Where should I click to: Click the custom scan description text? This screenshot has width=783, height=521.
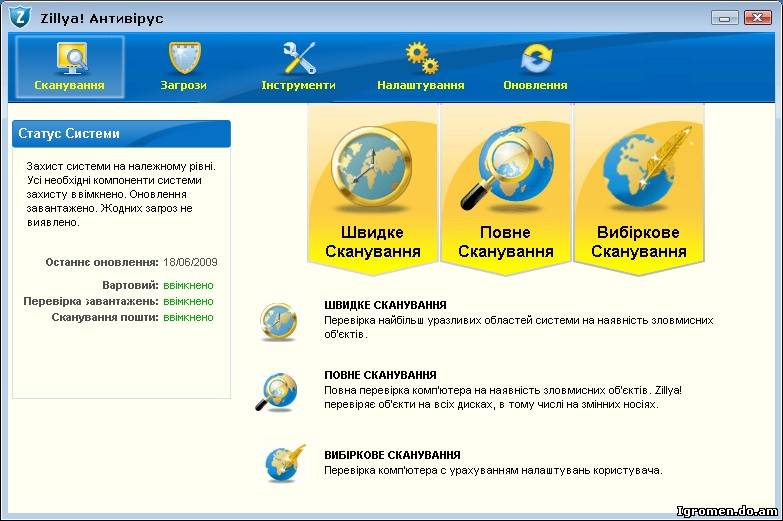pos(493,470)
